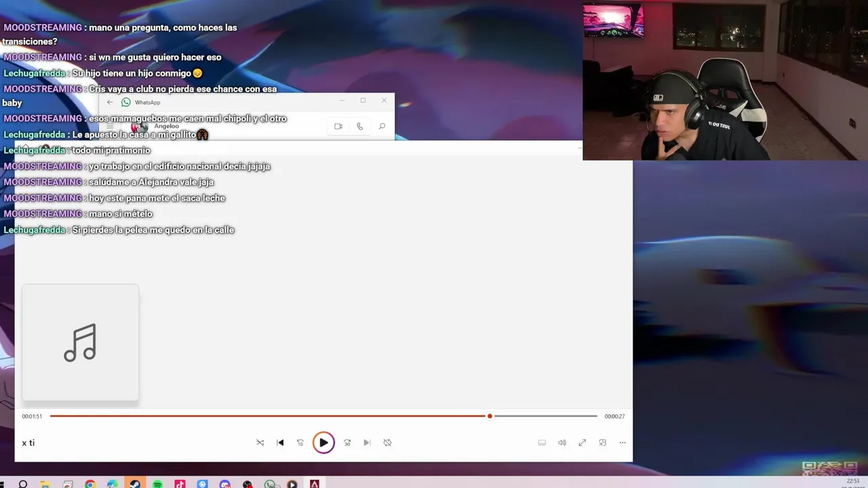Open the subtitles and captions button
Screen dimensions: 868x488
(542, 443)
